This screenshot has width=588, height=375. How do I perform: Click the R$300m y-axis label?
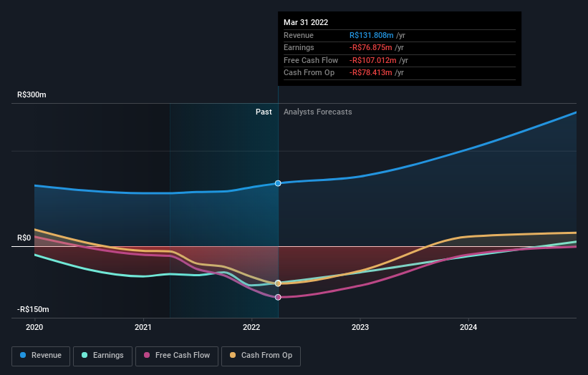32,94
